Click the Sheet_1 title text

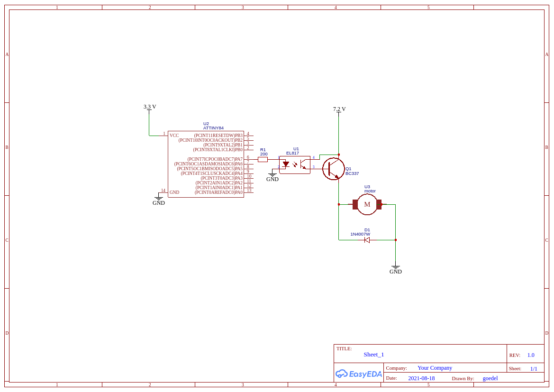tap(373, 355)
